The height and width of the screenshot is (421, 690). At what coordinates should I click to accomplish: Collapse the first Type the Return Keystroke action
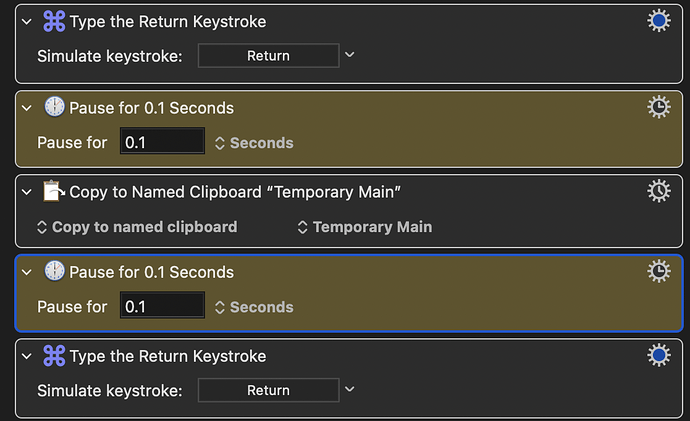27,22
